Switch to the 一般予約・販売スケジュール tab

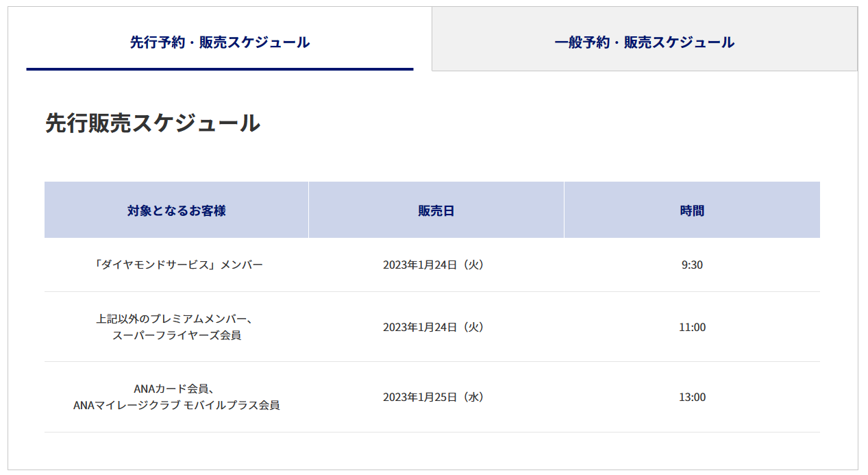[643, 41]
